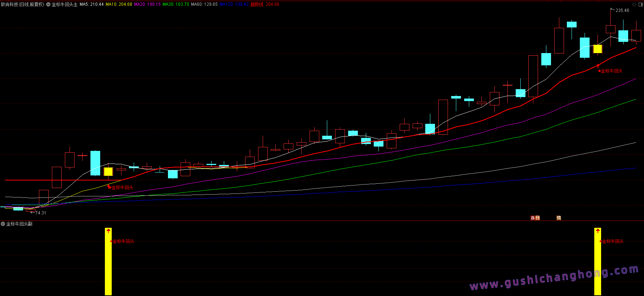Expand the 金标牛回头副 sub-chart indicator menu
Screen dimensions: 644x296
point(3,224)
